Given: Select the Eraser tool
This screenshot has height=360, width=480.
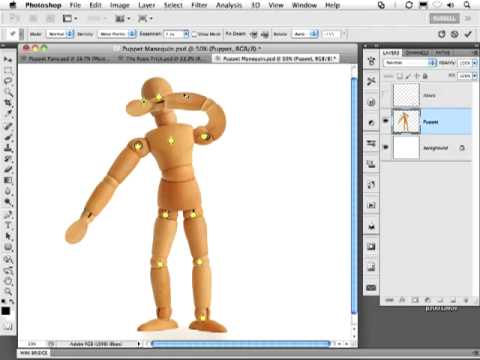Looking at the screenshot, I should 8,170.
